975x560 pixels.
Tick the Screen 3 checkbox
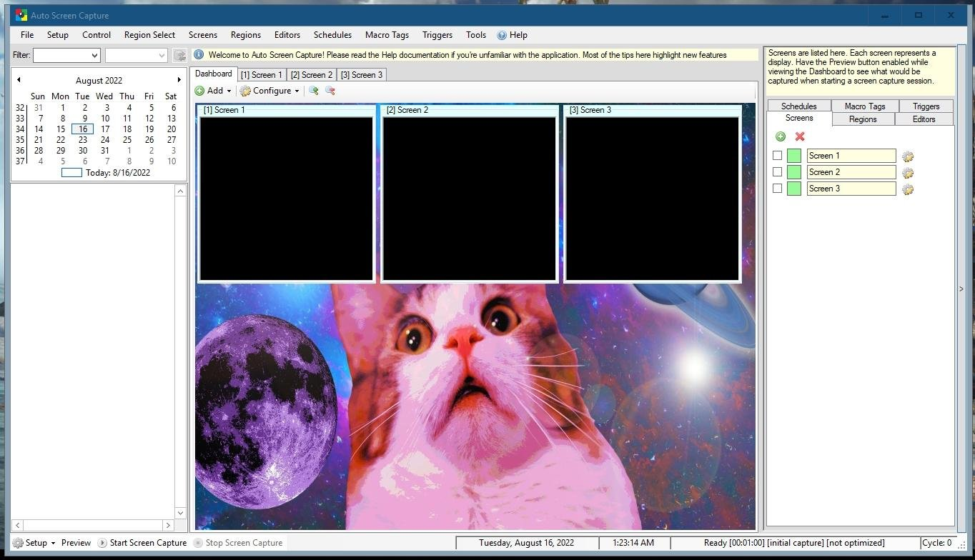[777, 188]
